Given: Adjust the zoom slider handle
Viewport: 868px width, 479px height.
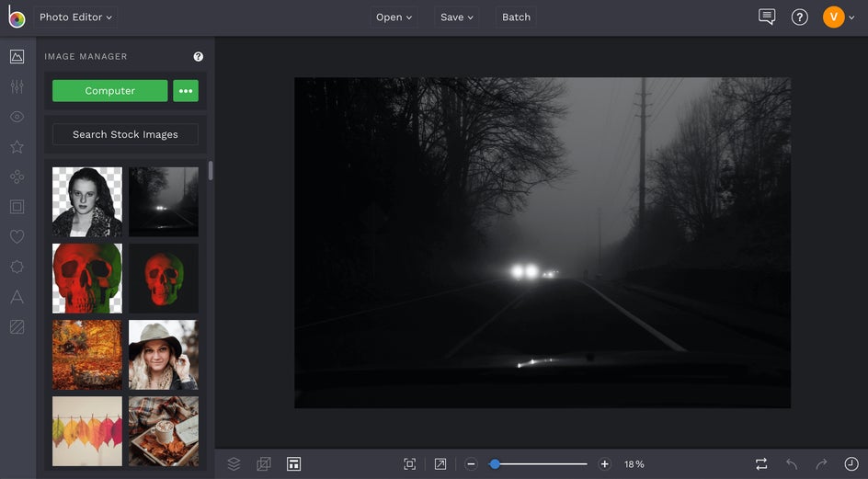Looking at the screenshot, I should tap(495, 464).
